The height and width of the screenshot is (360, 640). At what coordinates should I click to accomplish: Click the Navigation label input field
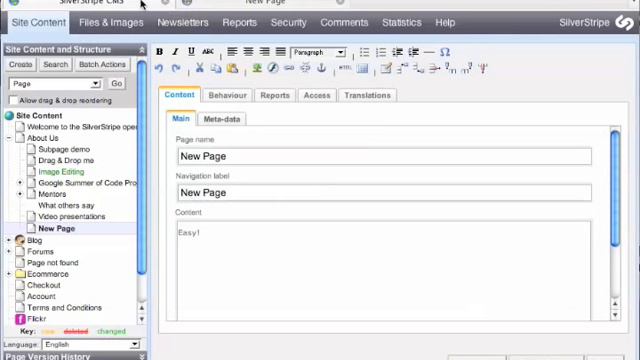click(384, 193)
